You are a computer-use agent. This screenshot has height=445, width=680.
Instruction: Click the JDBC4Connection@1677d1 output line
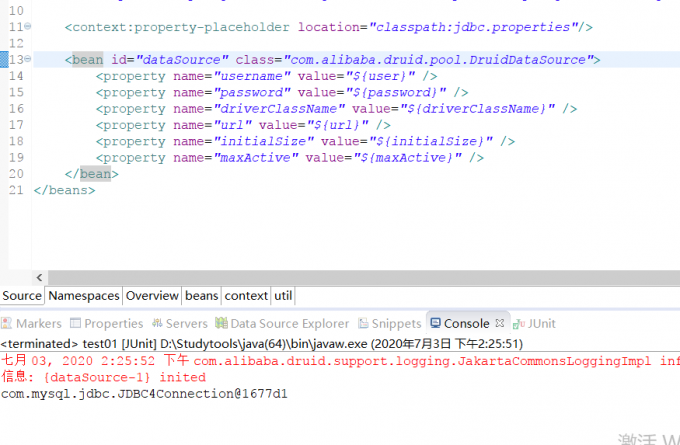pyautogui.click(x=144, y=394)
